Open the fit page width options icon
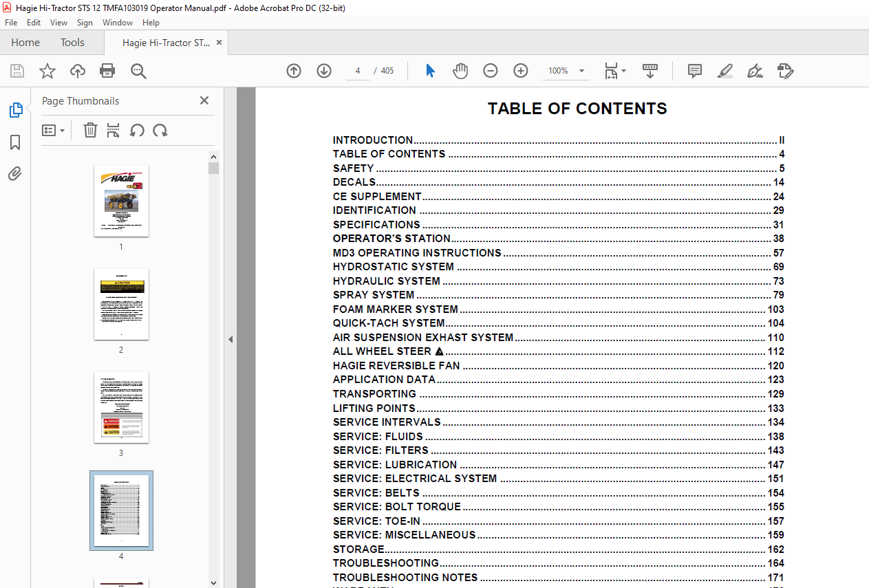Screen dimensions: 869x588 (x=615, y=71)
